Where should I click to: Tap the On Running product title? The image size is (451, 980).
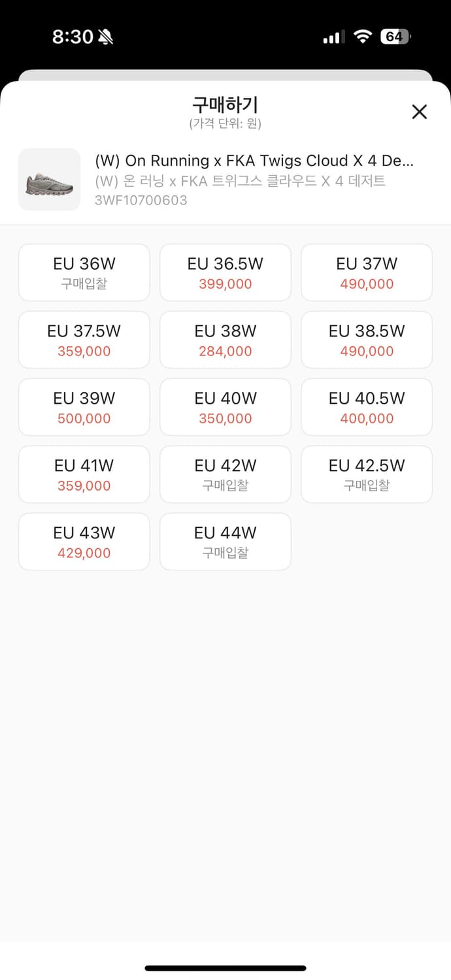[x=254, y=161]
